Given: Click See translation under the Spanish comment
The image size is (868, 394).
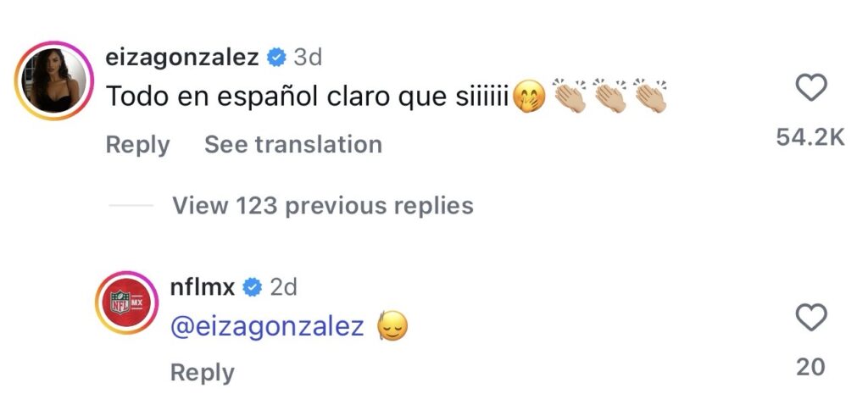Looking at the screenshot, I should click(x=292, y=145).
